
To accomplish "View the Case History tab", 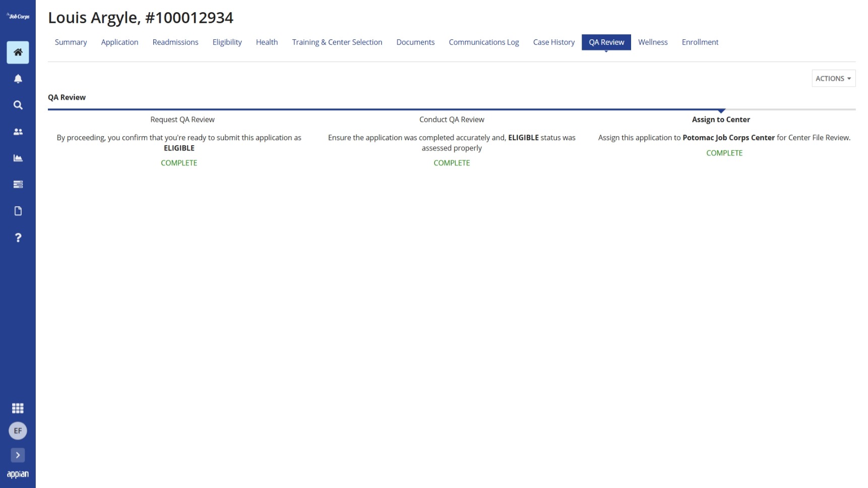I will (553, 42).
